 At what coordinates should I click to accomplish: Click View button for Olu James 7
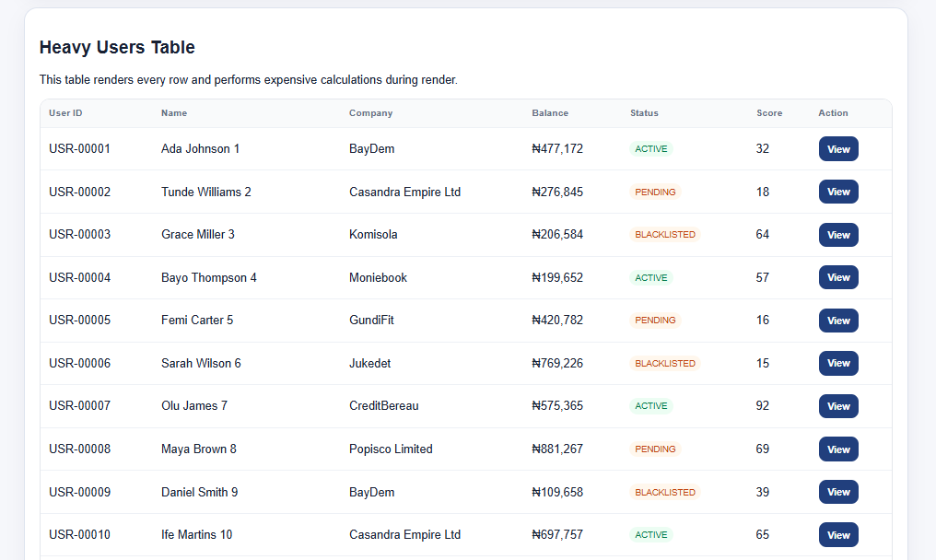(838, 406)
